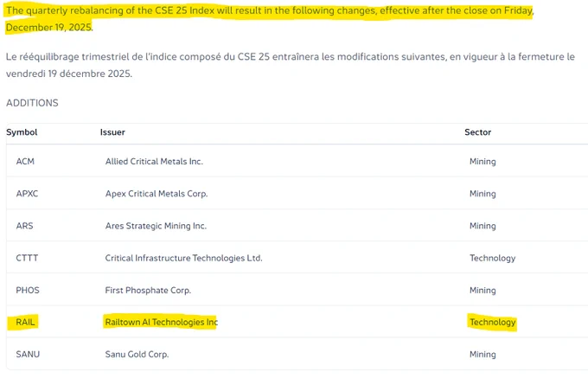This screenshot has height=385, width=588.
Task: Click Mining sector in ACM row
Action: [483, 162]
